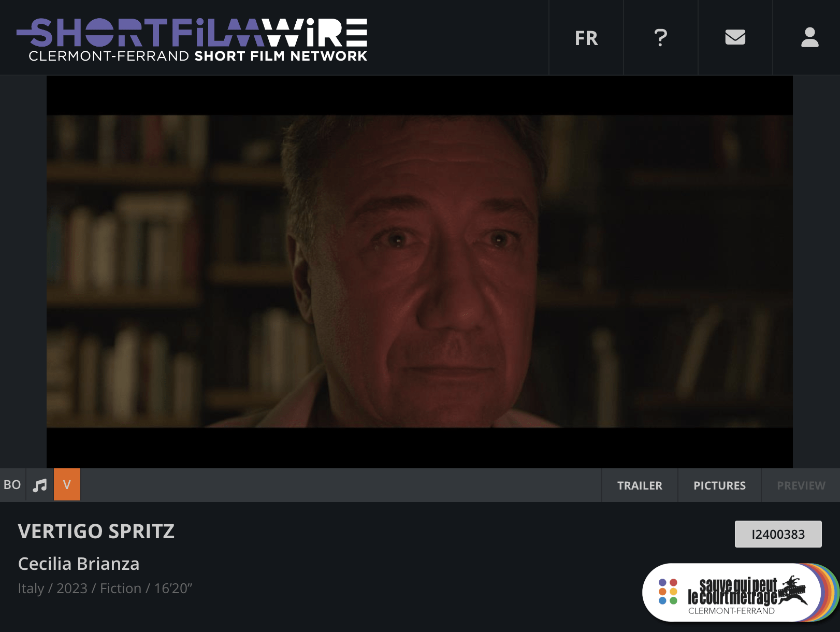Switch language to FR
840x632 pixels.
[x=586, y=38]
